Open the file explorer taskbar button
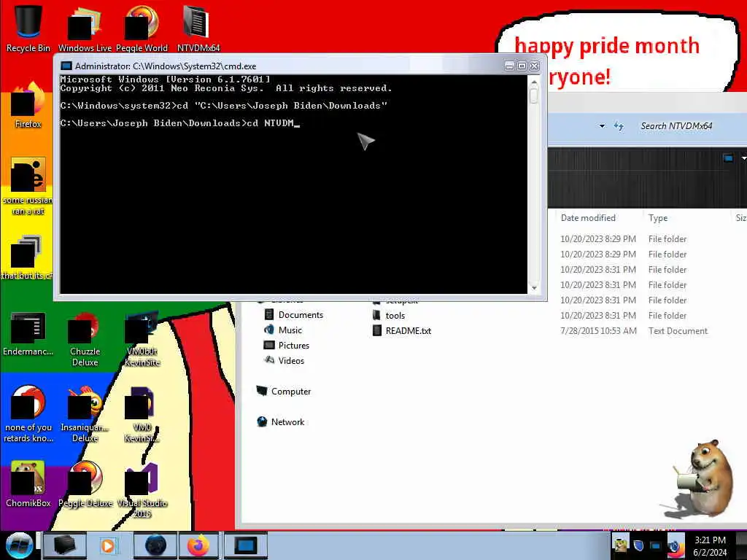This screenshot has height=560, width=747. point(65,545)
